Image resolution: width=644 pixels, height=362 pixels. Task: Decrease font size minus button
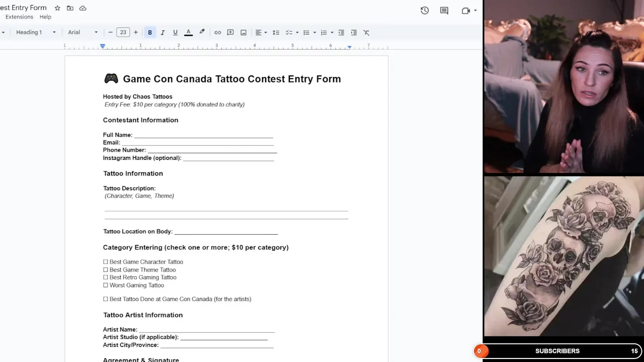pos(111,32)
